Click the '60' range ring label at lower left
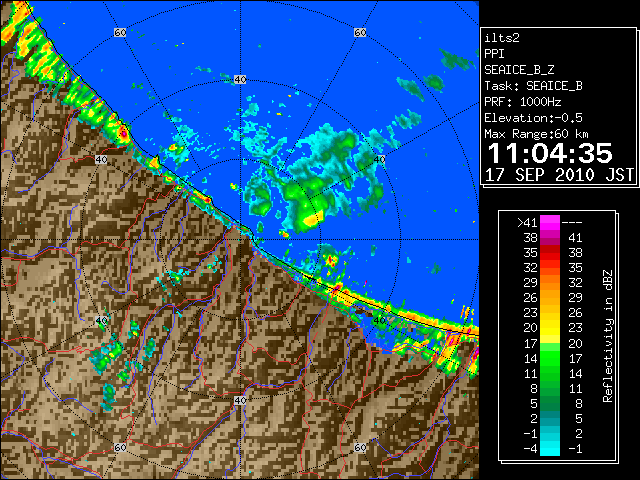Screen dimensions: 640x480 point(120,448)
